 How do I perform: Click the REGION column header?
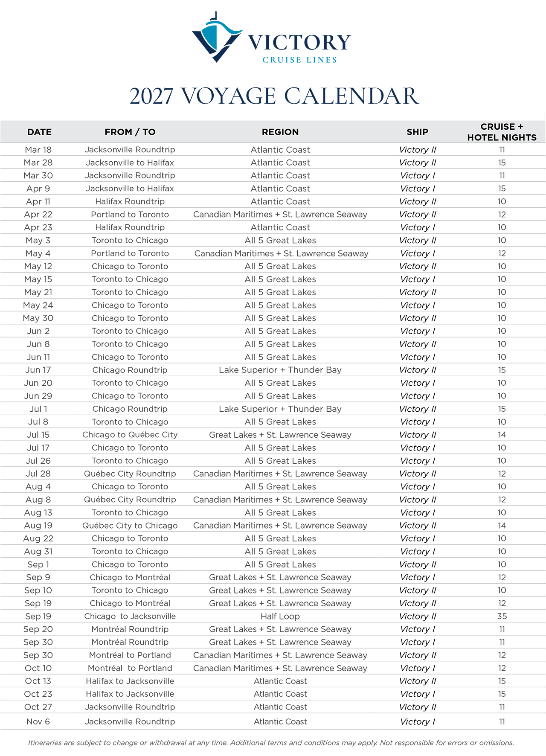[x=280, y=132]
